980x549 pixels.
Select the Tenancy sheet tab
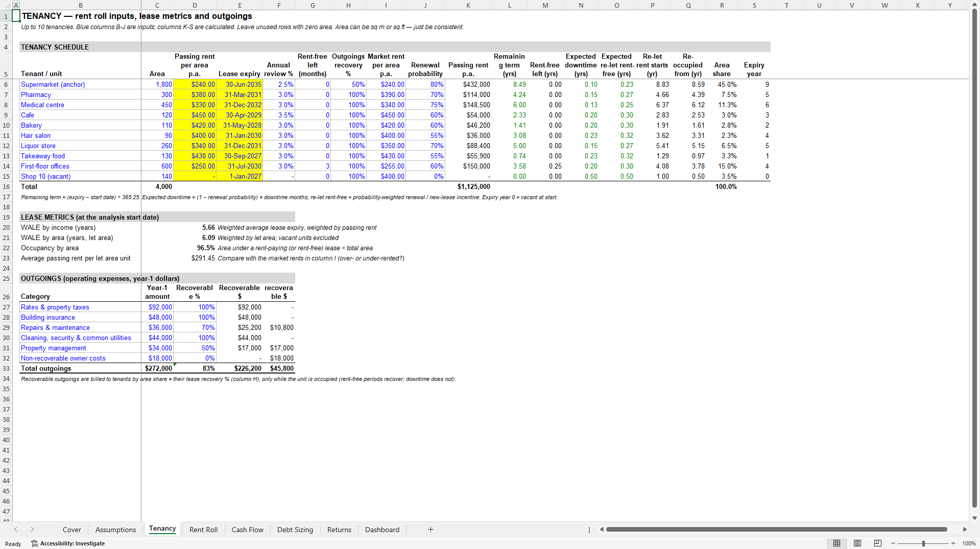coord(162,529)
